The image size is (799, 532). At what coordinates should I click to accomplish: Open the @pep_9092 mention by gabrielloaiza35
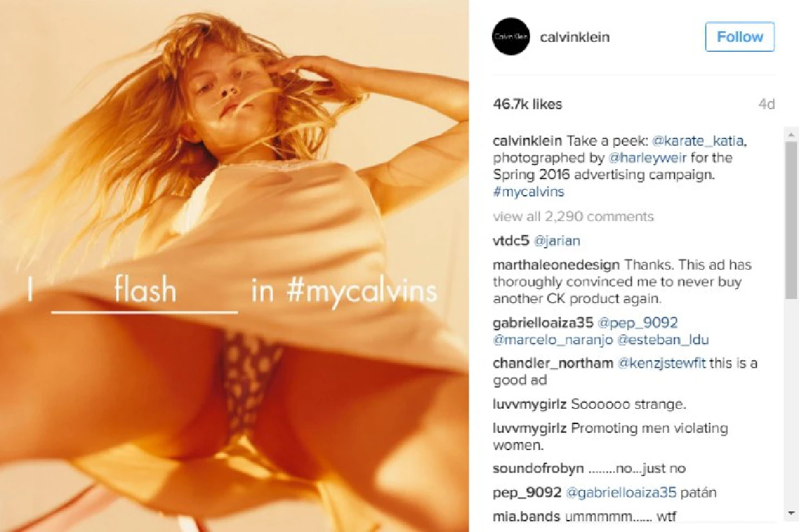(x=637, y=323)
